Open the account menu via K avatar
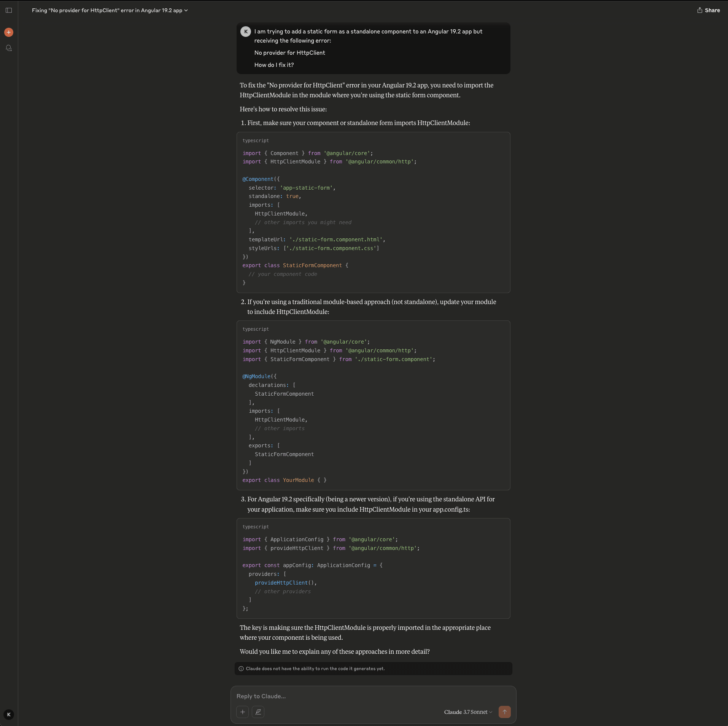728x726 pixels. pos(8,715)
